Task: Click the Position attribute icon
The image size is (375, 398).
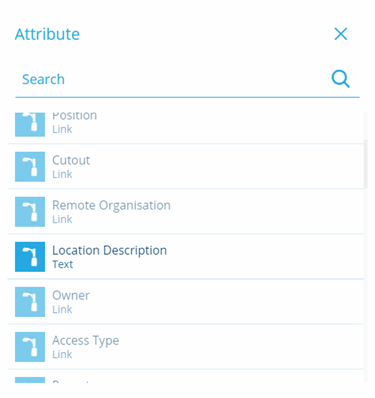Action: pos(30,124)
